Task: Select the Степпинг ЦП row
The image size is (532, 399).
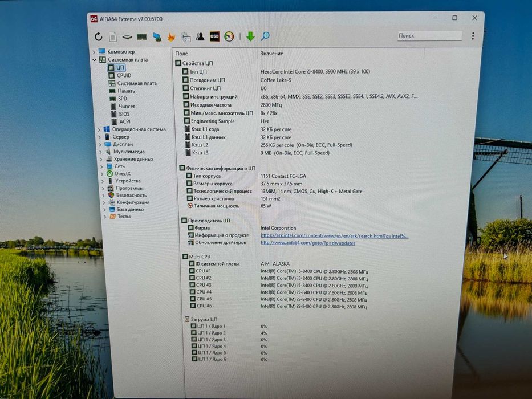Action: (x=225, y=88)
